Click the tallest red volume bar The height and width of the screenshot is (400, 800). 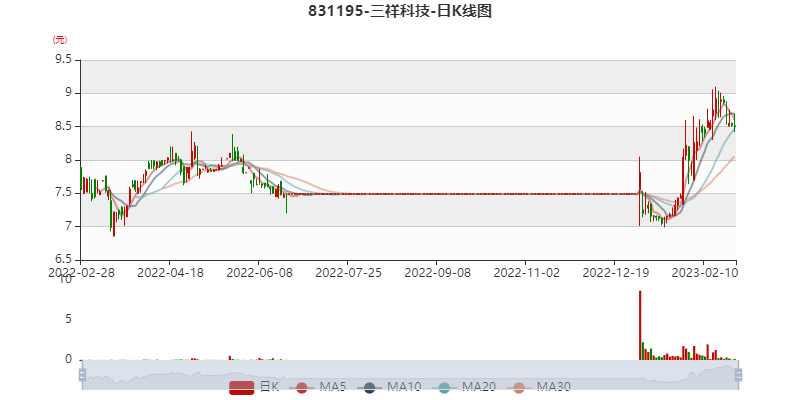tap(640, 325)
